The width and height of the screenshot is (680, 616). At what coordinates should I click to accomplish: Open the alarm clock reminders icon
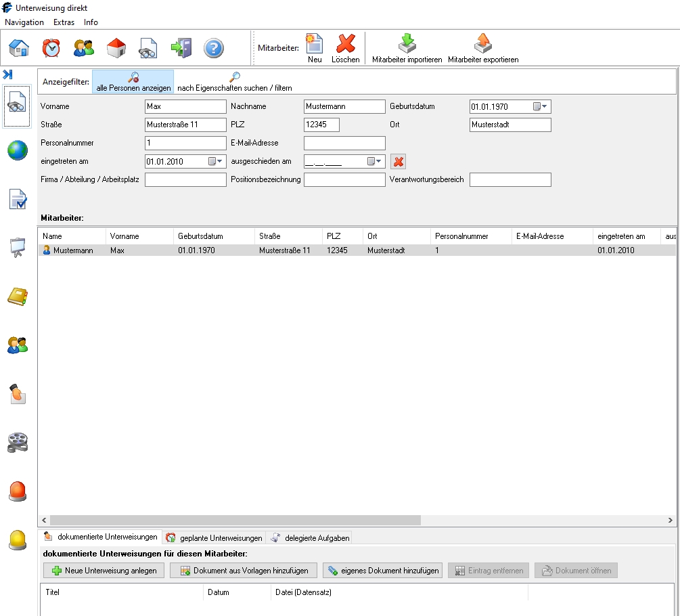pos(51,48)
